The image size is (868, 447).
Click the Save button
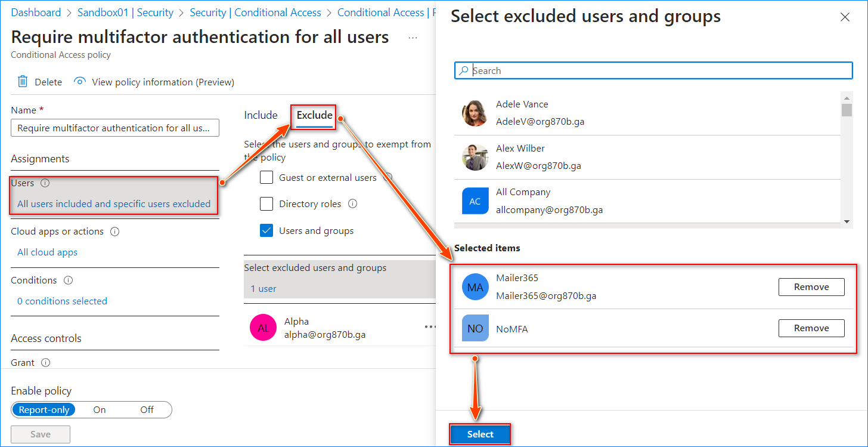41,434
